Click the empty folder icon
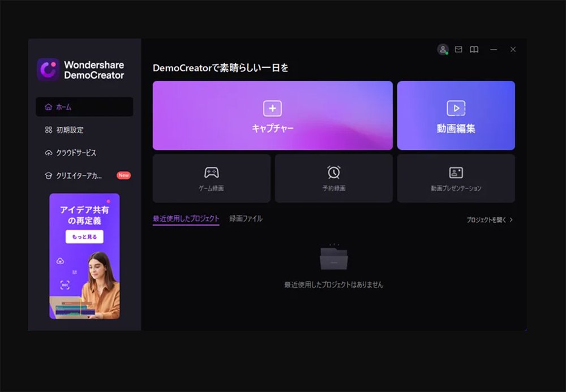 334,257
